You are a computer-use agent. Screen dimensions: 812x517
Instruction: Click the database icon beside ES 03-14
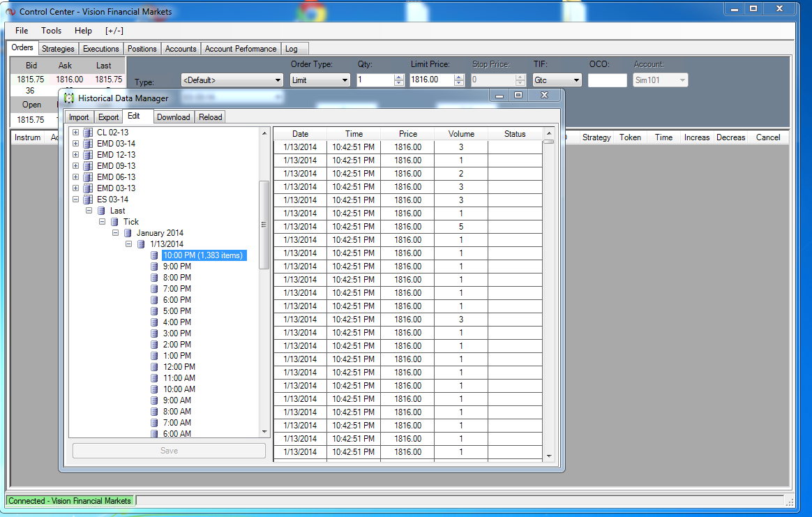(88, 200)
